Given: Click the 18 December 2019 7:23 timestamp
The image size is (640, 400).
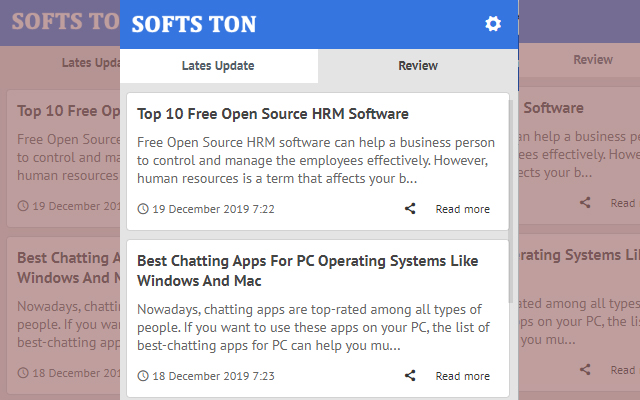Looking at the screenshot, I should [x=213, y=376].
